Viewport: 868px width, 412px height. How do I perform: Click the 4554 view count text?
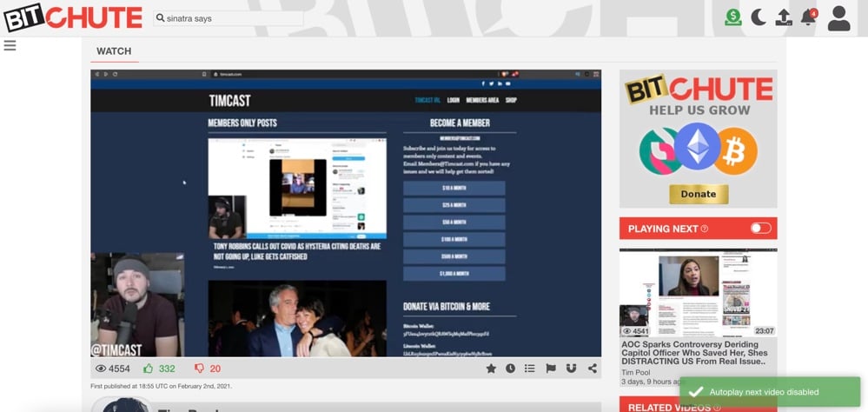pos(120,369)
